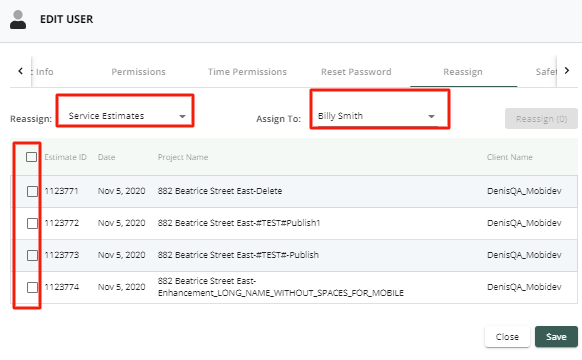This screenshot has height=360, width=582.
Task: Click the date Nov 5, 2020 in row 1123772
Action: click(121, 223)
